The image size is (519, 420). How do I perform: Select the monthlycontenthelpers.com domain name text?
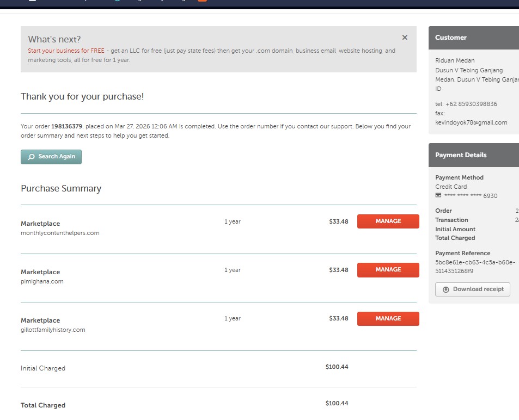coord(60,233)
